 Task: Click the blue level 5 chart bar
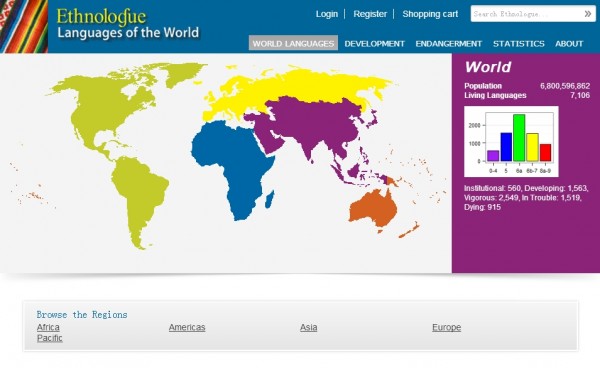pyautogui.click(x=506, y=147)
